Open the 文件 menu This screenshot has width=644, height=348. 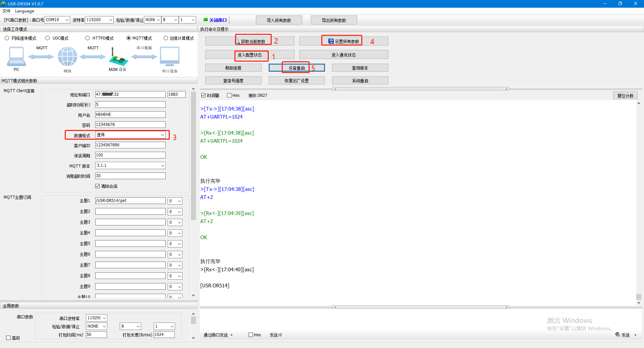pos(6,11)
